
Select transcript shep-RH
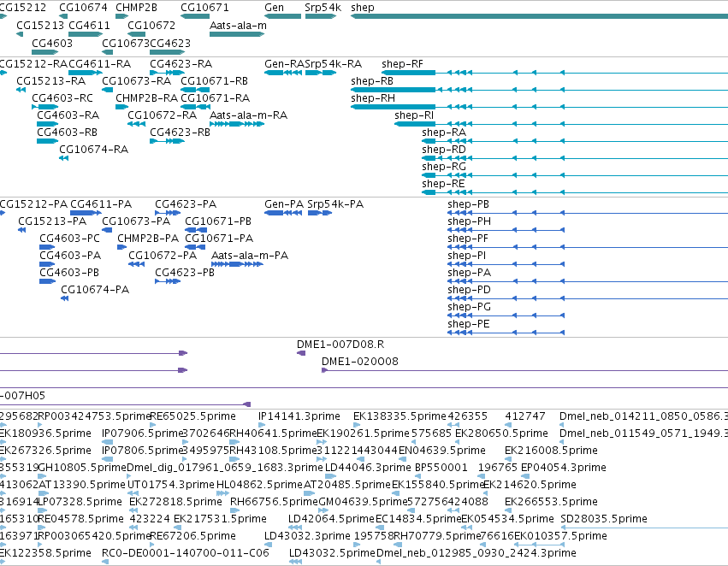click(x=373, y=97)
